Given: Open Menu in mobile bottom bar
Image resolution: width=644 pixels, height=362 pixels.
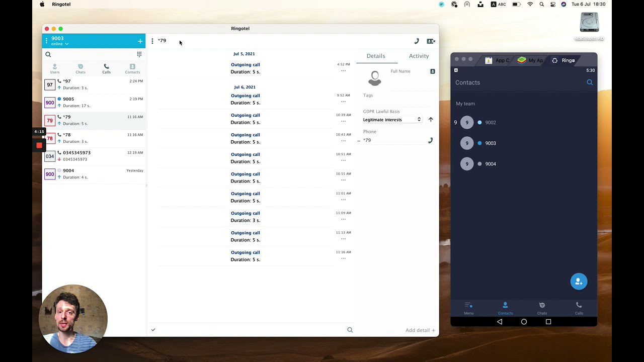Looking at the screenshot, I should (468, 308).
